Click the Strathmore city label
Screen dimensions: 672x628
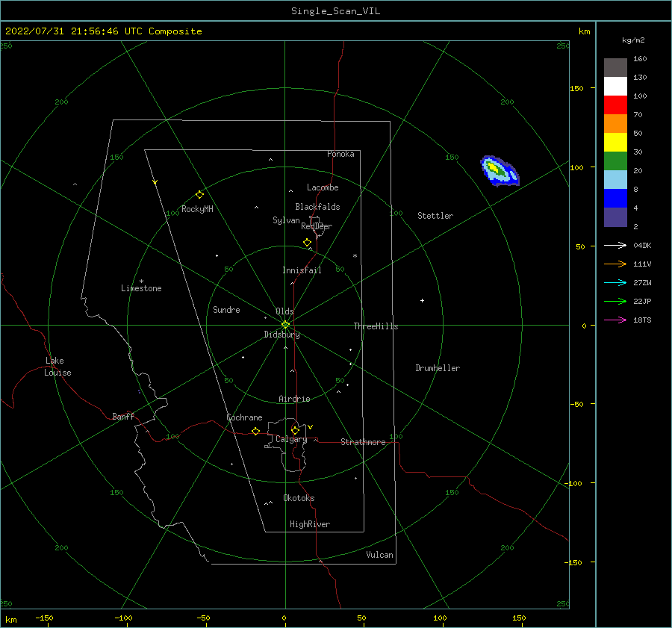pos(363,442)
